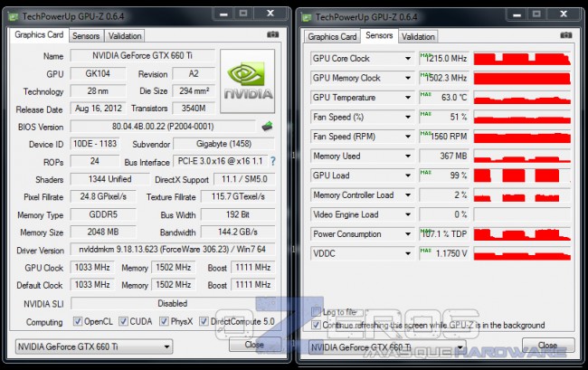Screen dimensions: 588x370
Task: Click the Power Consumption red graph
Action: (x=522, y=234)
